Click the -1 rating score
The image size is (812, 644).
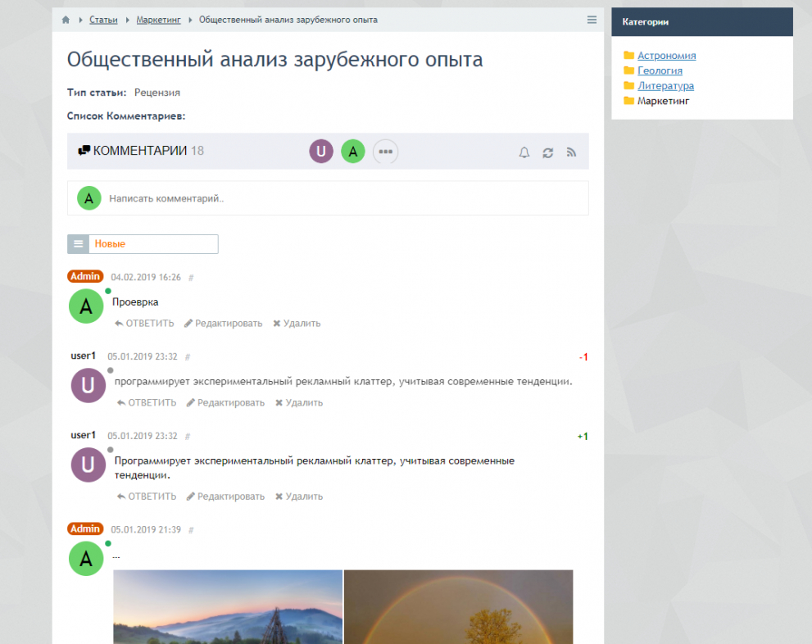[583, 357]
